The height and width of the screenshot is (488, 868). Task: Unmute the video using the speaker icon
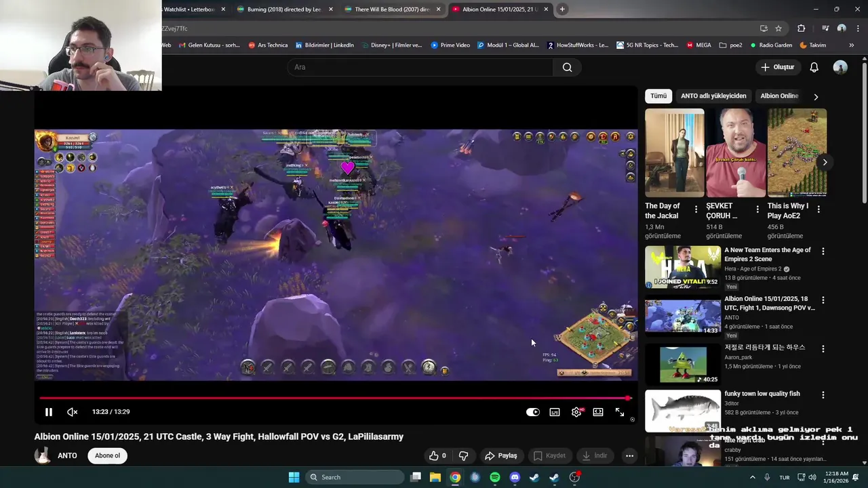click(x=73, y=412)
